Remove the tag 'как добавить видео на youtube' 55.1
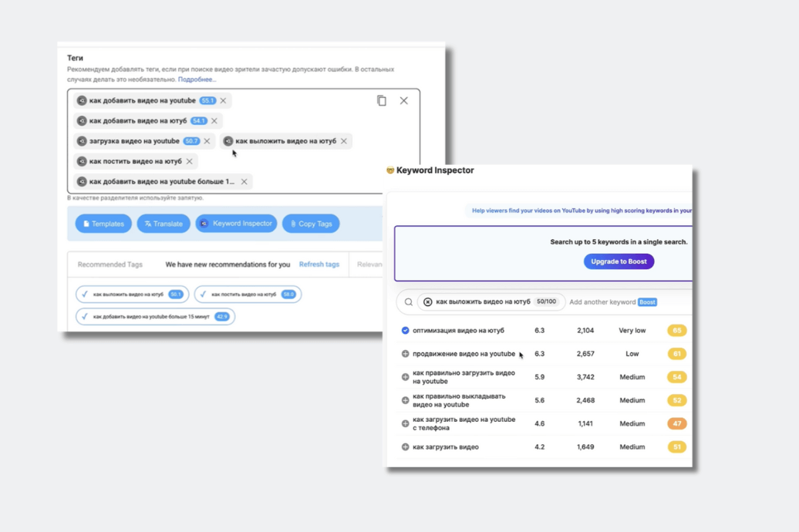Image resolution: width=799 pixels, height=532 pixels. 224,101
